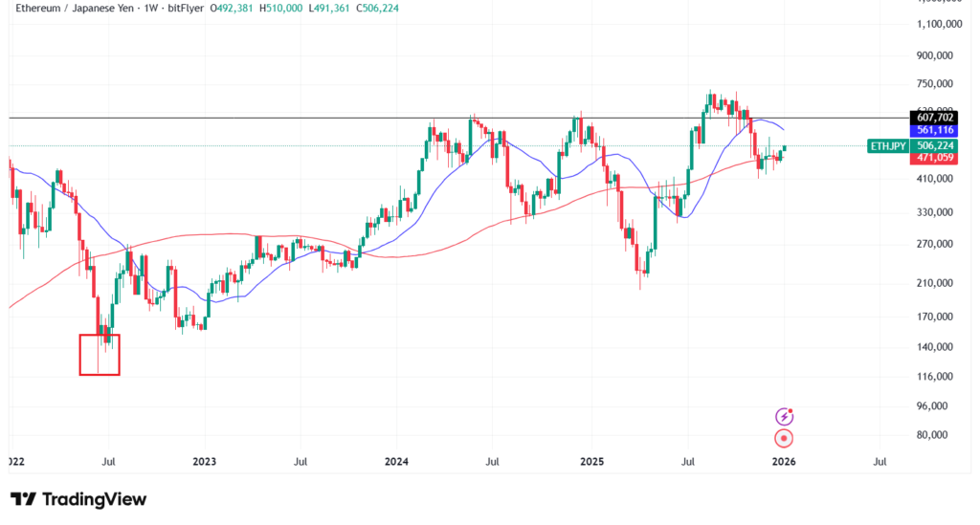Click the red 471,059 moving average label
Viewport: 980px width, 525px height.
(937, 159)
